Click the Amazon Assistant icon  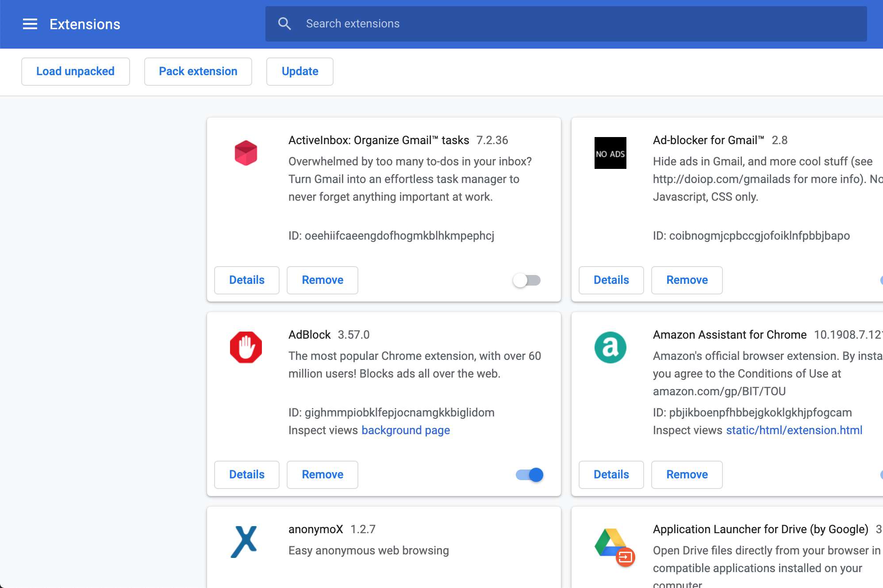coord(610,347)
